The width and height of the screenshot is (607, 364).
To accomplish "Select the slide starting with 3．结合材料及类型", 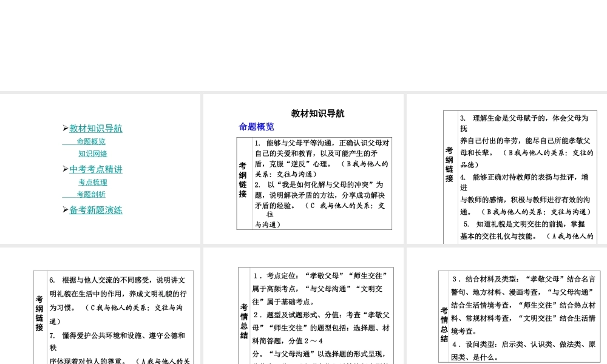I will click(x=507, y=306).
